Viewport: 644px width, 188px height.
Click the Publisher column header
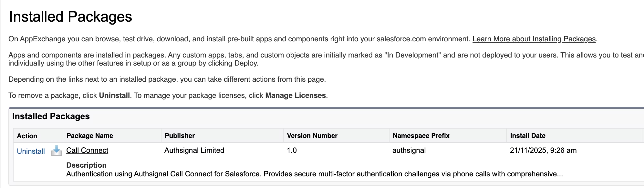coord(180,136)
